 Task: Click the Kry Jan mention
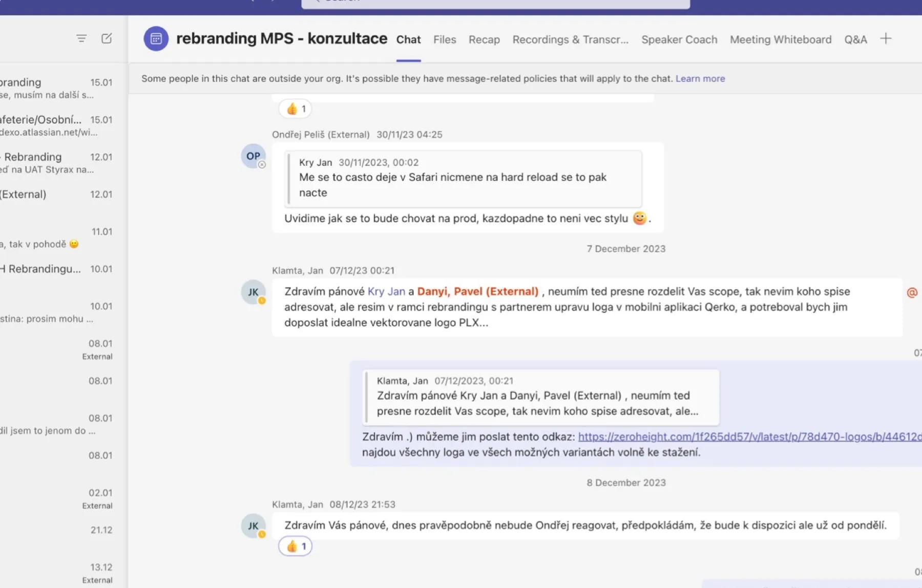[386, 291]
